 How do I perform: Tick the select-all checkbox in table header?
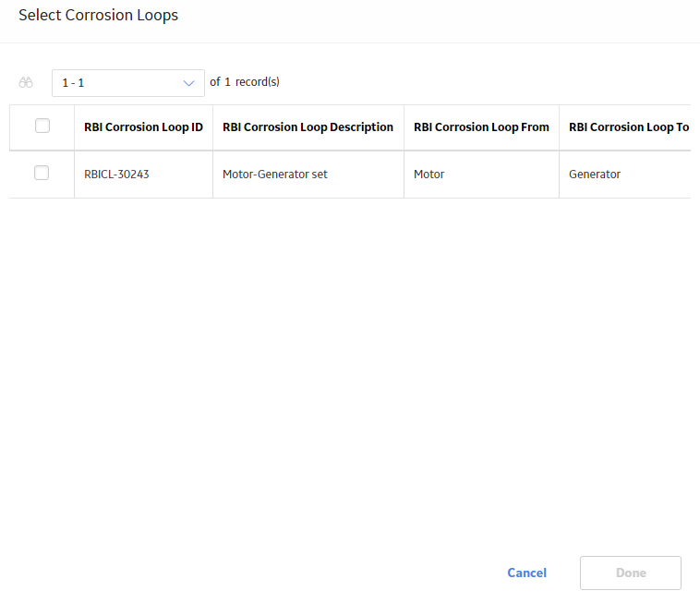point(42,126)
